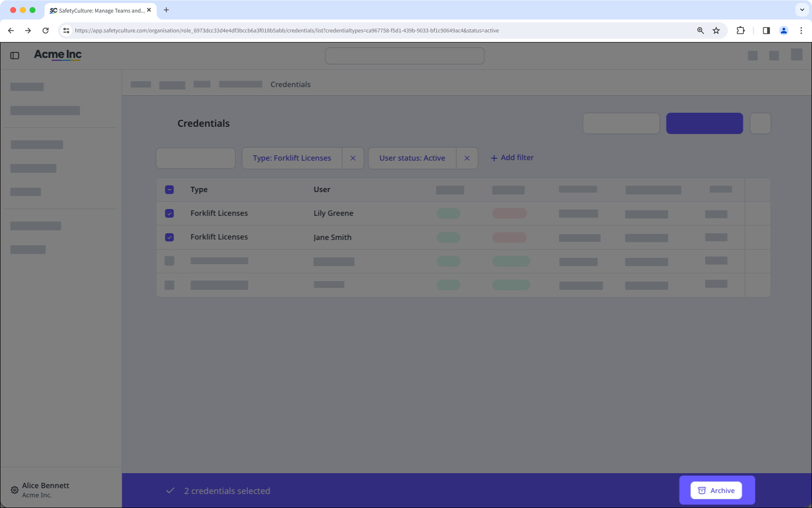This screenshot has height=508, width=812.
Task: Click the address bar URL
Action: coord(287,30)
